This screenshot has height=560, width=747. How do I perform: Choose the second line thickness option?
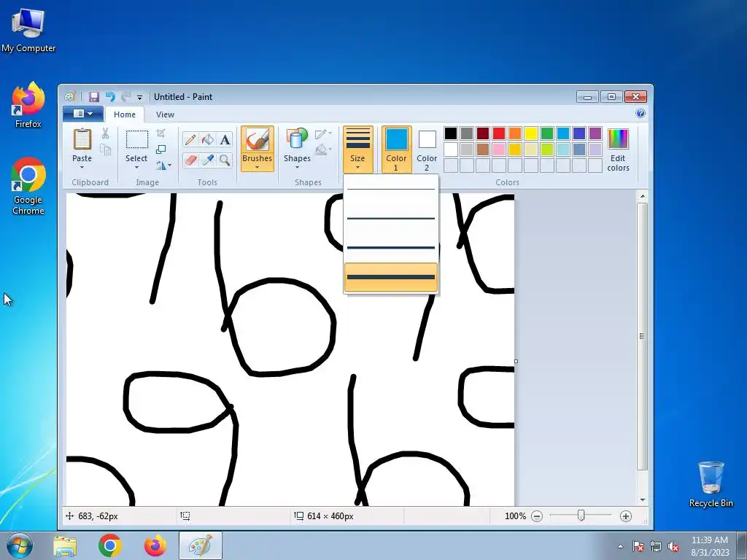coord(391,219)
